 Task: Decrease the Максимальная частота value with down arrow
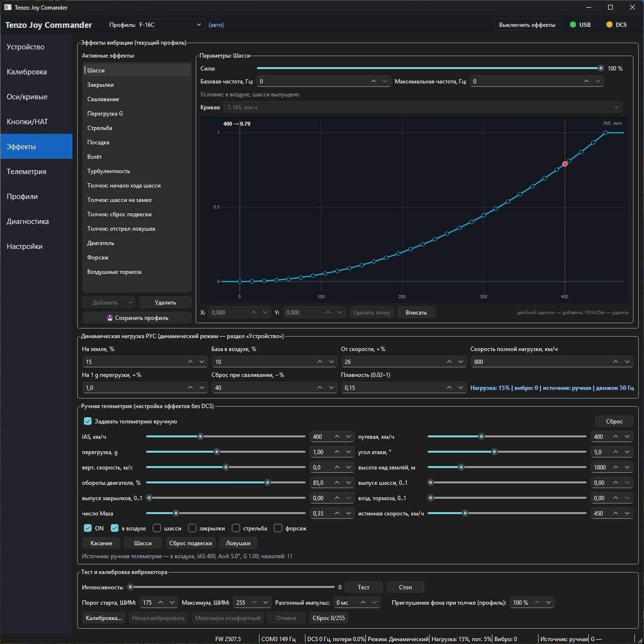(598, 82)
